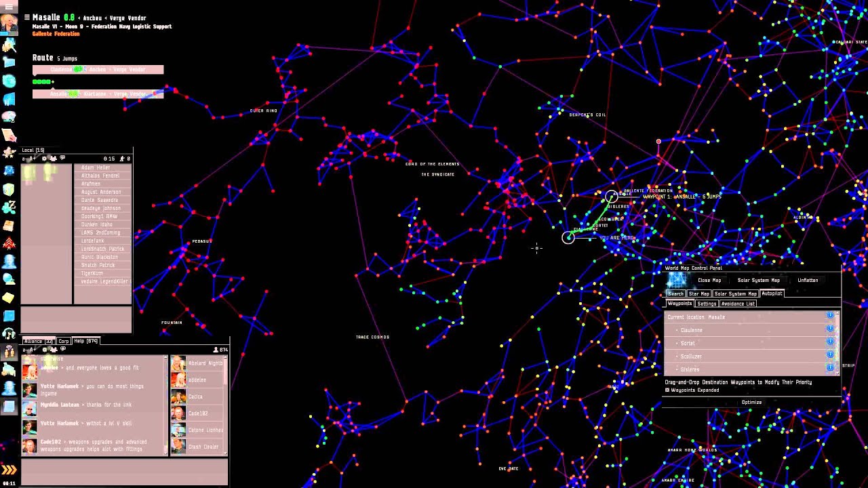Click the Neocom icon showing a letter Z
Image resolution: width=868 pixels, height=488 pixels.
click(x=9, y=207)
